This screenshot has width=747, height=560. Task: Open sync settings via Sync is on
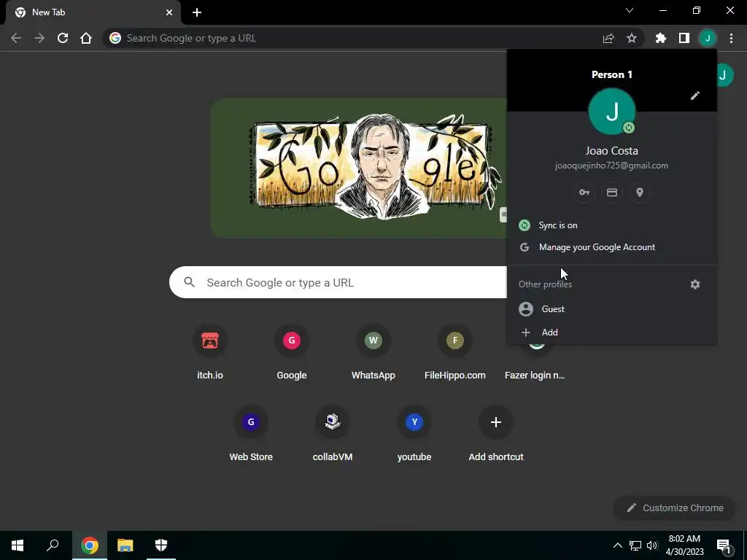pyautogui.click(x=612, y=225)
